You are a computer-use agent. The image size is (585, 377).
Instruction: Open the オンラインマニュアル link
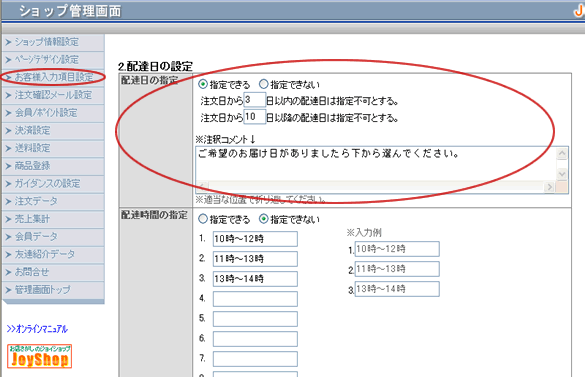point(37,329)
